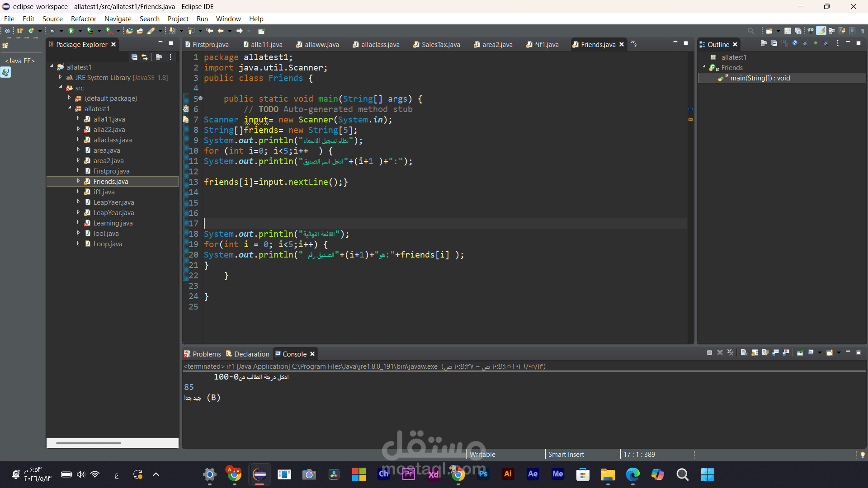
Task: Toggle Link with Editor in Package Explorer
Action: click(x=145, y=57)
